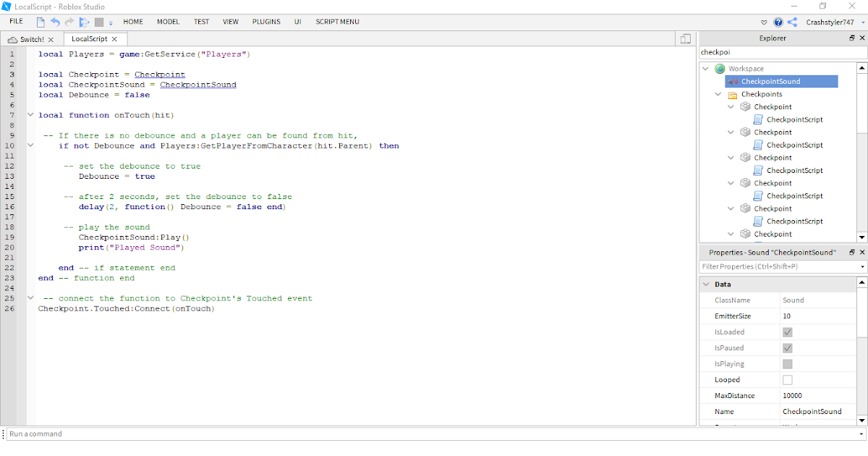Undock the Properties panel
The image size is (868, 456).
click(x=852, y=252)
